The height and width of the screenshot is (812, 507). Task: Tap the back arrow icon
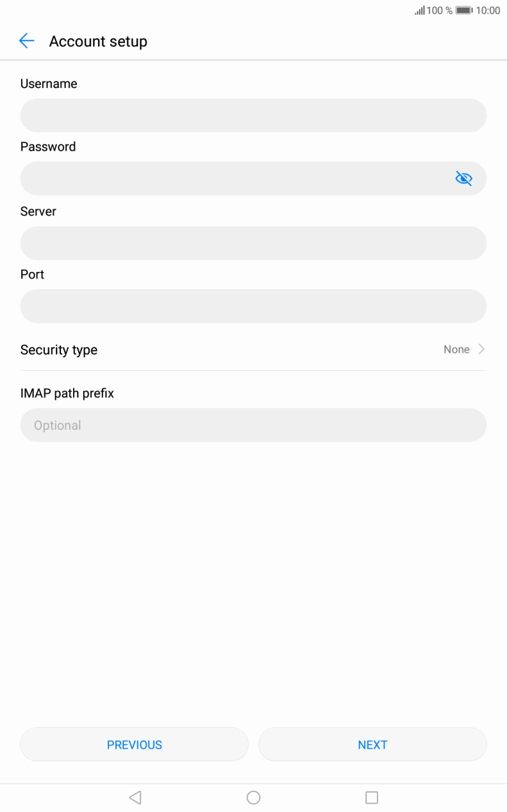pyautogui.click(x=26, y=41)
